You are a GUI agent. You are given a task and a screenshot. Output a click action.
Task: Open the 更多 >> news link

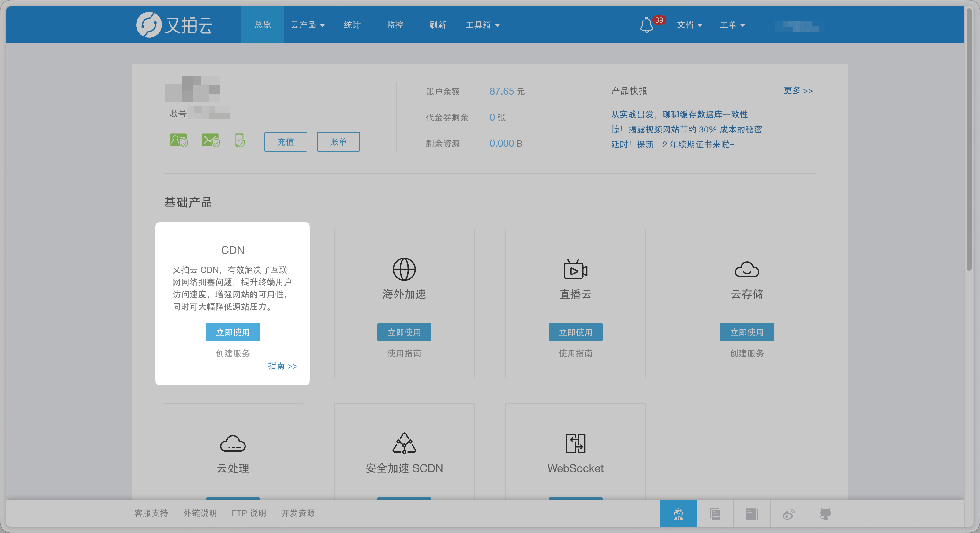(798, 91)
